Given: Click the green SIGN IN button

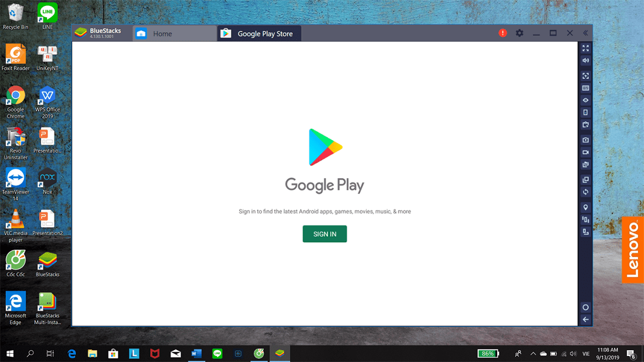Looking at the screenshot, I should click(324, 234).
